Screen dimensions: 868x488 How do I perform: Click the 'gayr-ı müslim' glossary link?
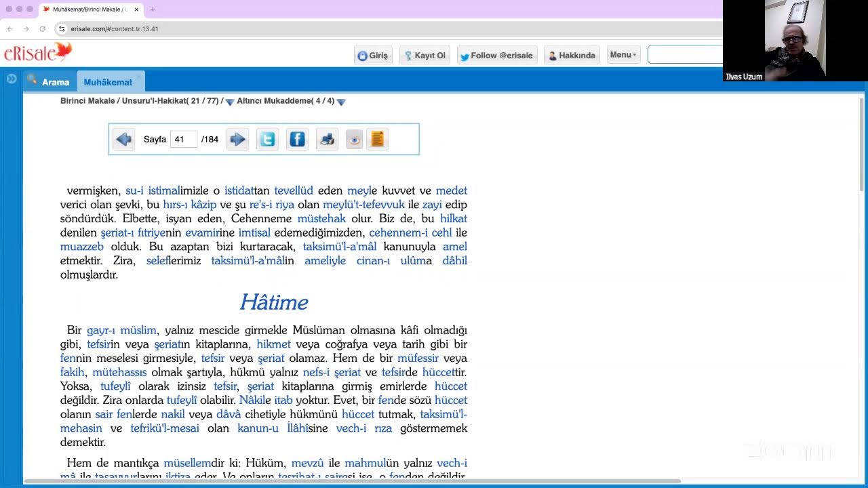121,330
